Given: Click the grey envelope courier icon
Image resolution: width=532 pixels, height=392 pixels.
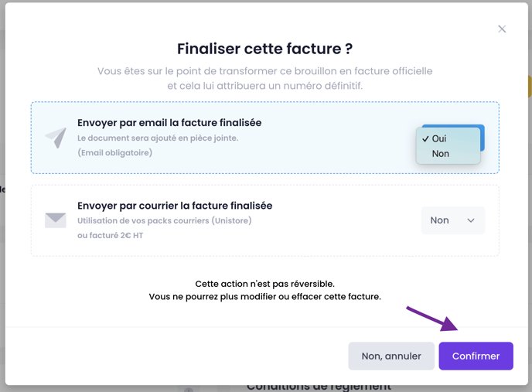Looking at the screenshot, I should [x=56, y=220].
